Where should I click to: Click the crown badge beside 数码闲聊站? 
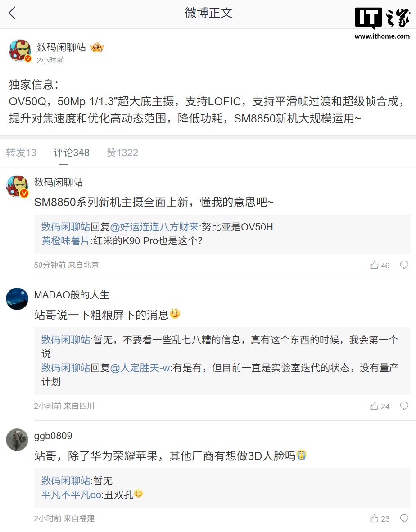[x=97, y=47]
